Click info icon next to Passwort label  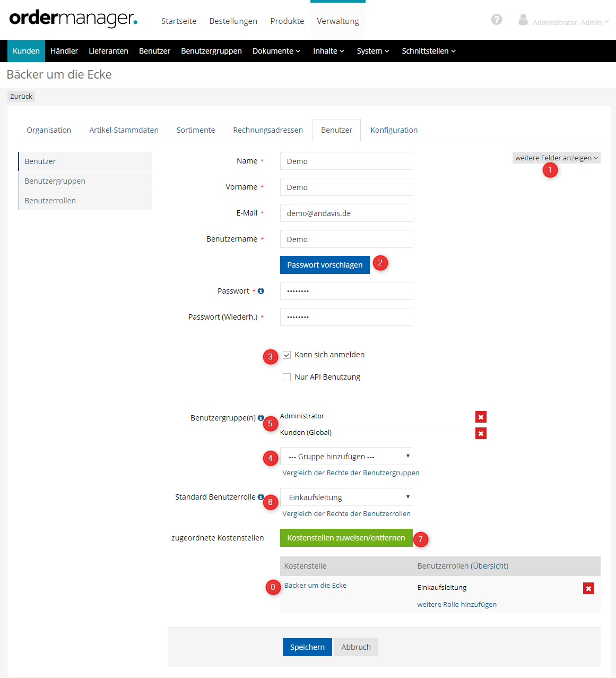[261, 291]
